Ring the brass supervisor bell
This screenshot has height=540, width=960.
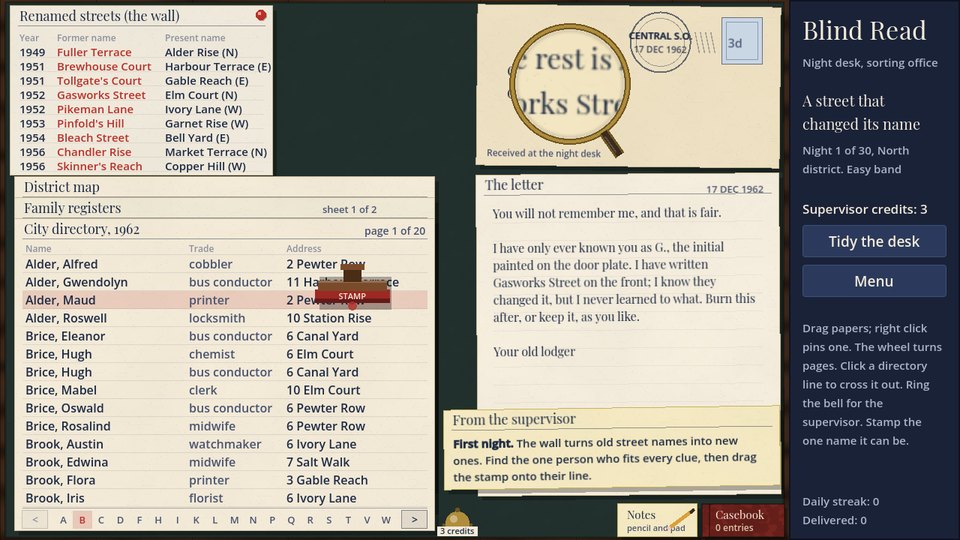pos(457,519)
